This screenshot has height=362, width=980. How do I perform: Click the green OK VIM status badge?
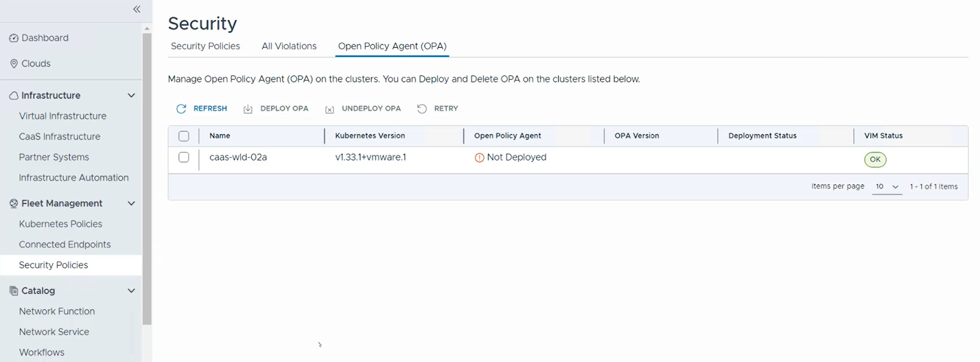click(x=875, y=160)
